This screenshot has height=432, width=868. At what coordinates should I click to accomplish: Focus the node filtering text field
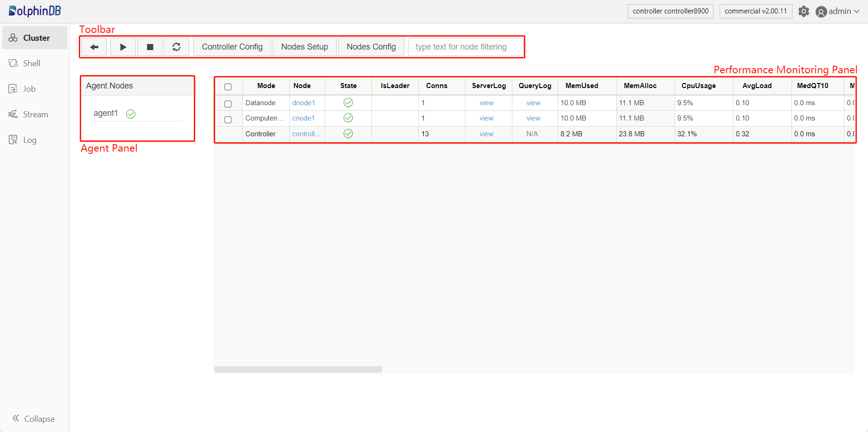pyautogui.click(x=466, y=47)
